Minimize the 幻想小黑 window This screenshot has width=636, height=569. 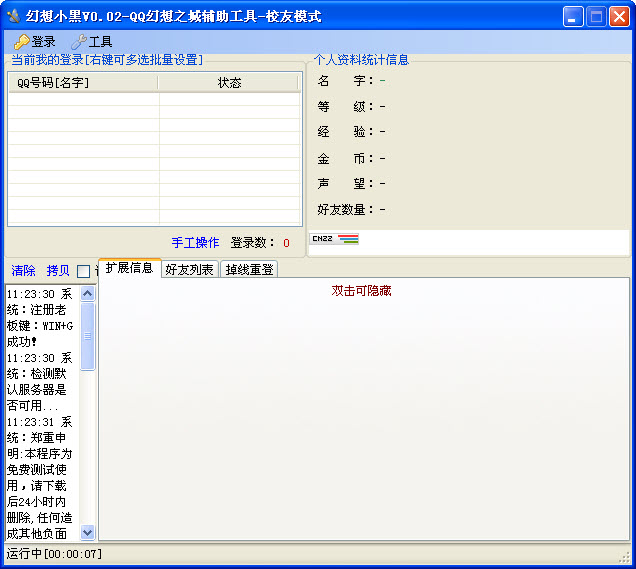(x=573, y=17)
